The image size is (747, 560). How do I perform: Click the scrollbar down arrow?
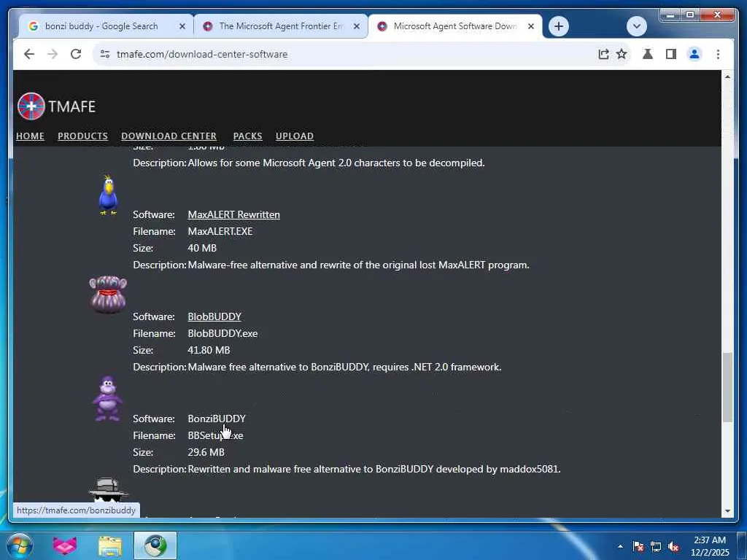pos(727,511)
